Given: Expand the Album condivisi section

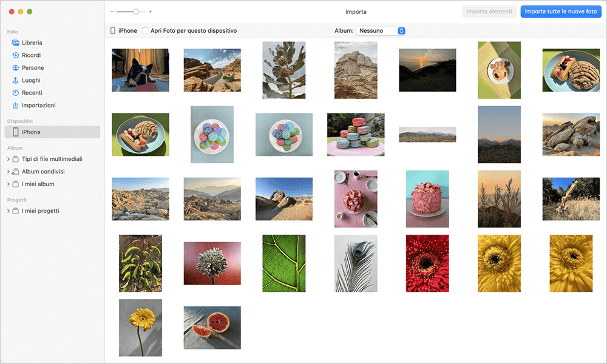Looking at the screenshot, I should 8,172.
